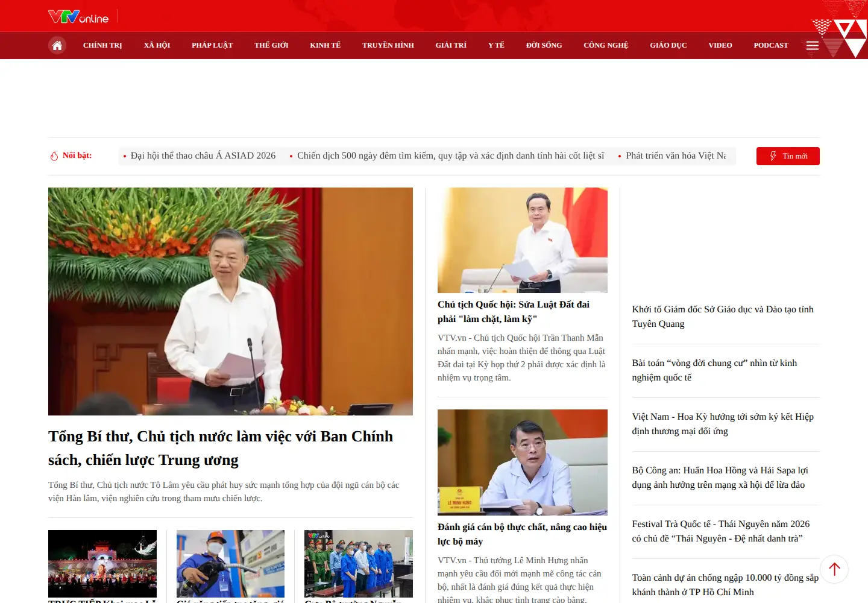Open Khởi tố Giám đốc Sở Giáo dục article
The width and height of the screenshot is (868, 603).
click(x=723, y=317)
